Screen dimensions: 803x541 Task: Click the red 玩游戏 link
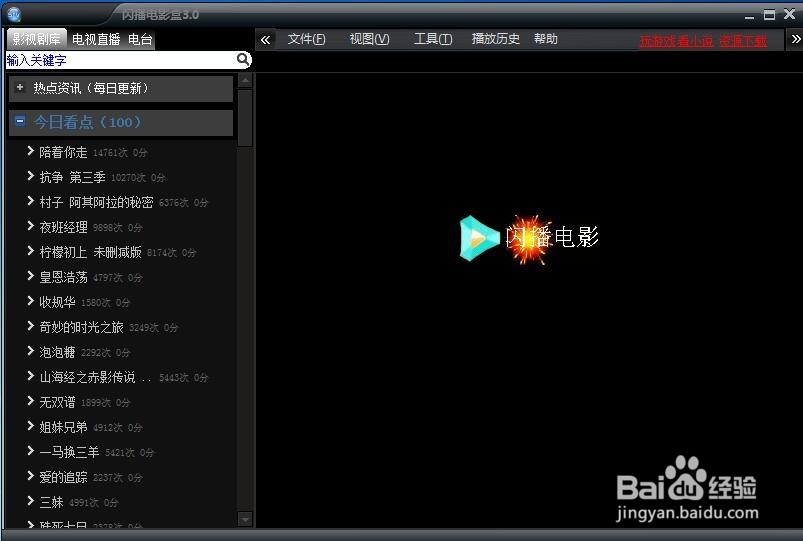pos(658,41)
